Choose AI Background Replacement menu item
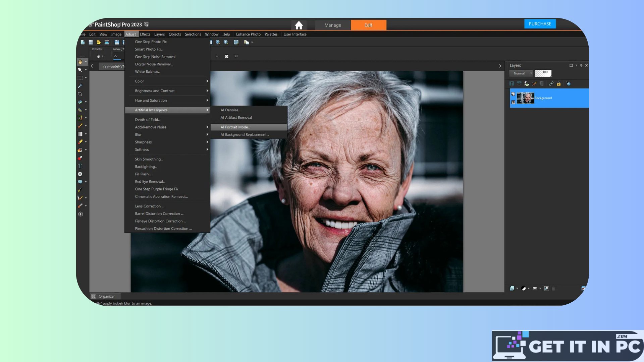The image size is (644, 362). tap(249, 135)
